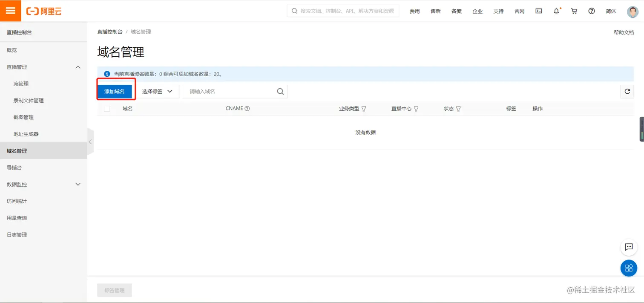This screenshot has width=644, height=303.
Task: Click the right-edge dark side tab
Action: (x=642, y=130)
